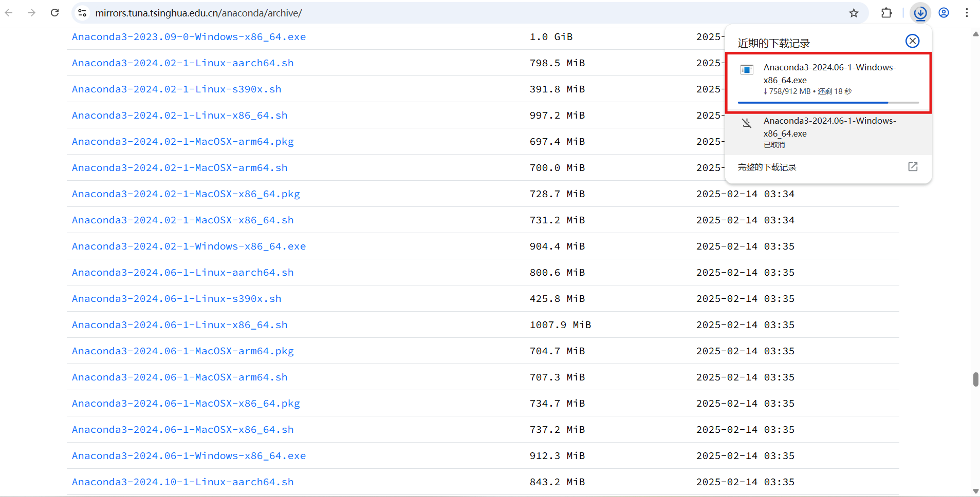Download Anaconda3-2024.02-1-MacOSX-arm64.pkg
The width and height of the screenshot is (980, 497).
coord(182,142)
